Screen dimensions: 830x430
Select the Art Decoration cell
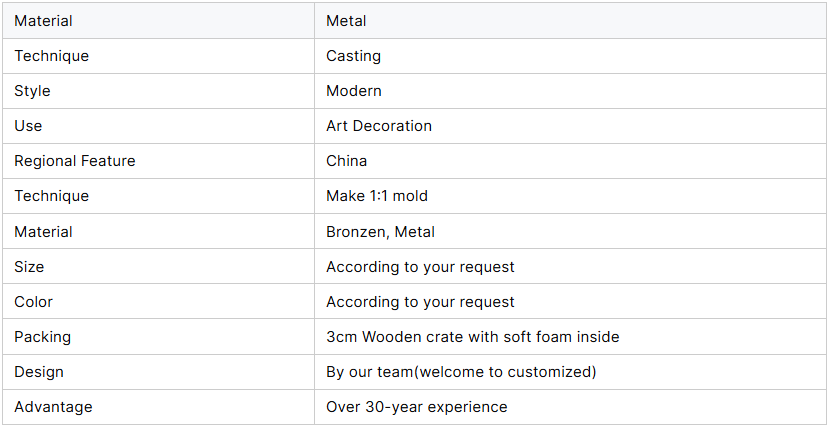(x=570, y=126)
